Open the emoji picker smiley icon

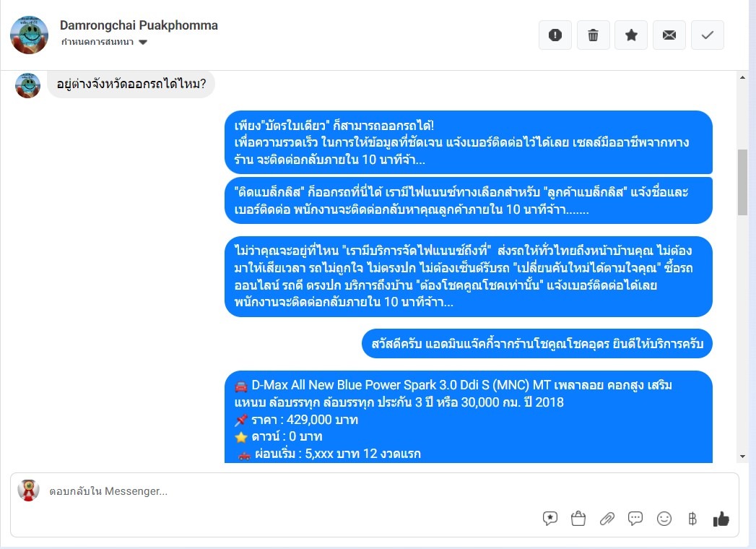click(664, 519)
